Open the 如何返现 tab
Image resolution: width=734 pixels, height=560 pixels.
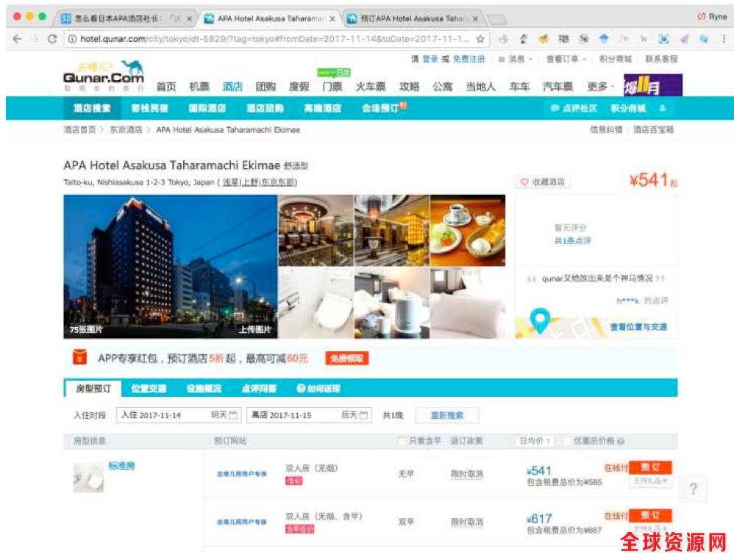click(318, 388)
